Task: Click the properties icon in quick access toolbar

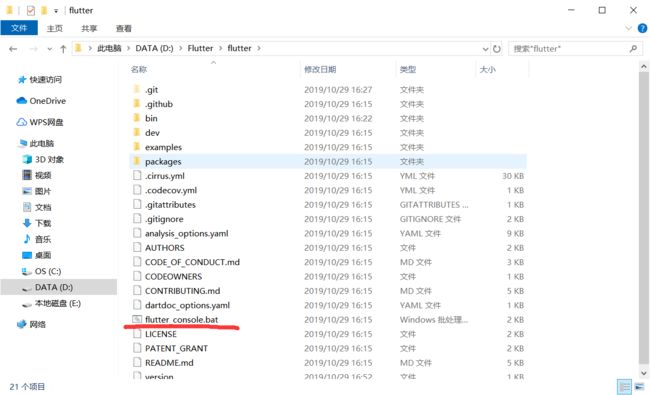Action: coord(31,10)
